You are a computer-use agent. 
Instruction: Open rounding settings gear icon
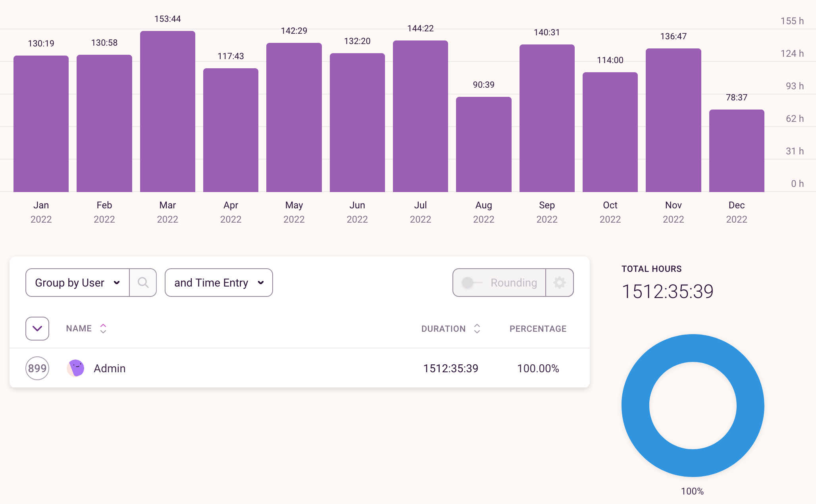560,283
